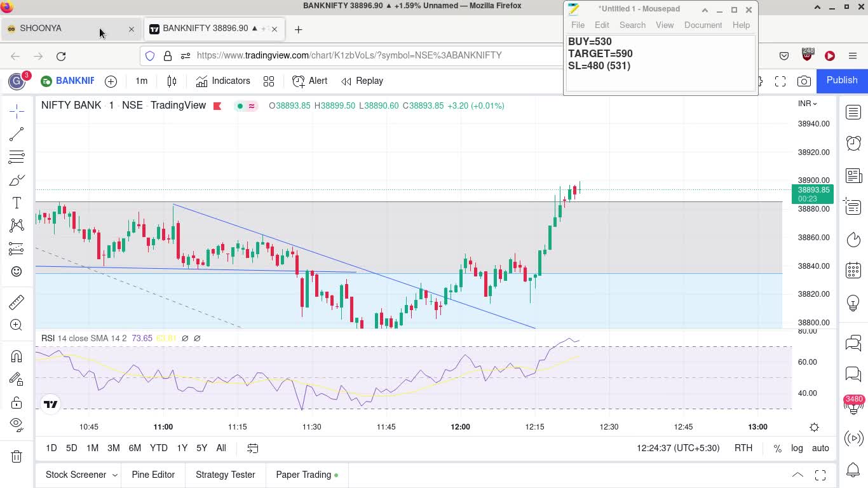Open the Paper Trading tab
Viewport: 868px width, 488px height.
click(307, 475)
